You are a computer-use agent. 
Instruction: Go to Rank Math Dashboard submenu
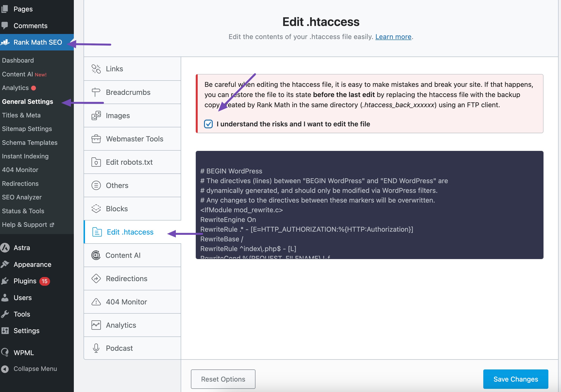tap(18, 60)
